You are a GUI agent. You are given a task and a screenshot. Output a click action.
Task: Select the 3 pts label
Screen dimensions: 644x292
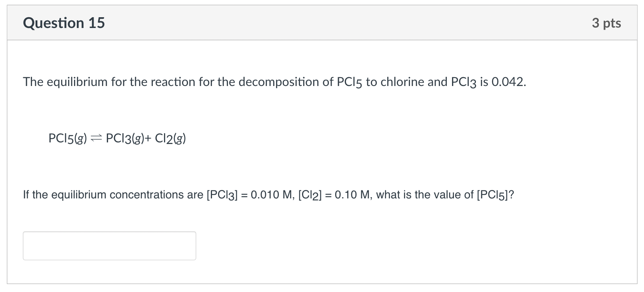(x=606, y=23)
